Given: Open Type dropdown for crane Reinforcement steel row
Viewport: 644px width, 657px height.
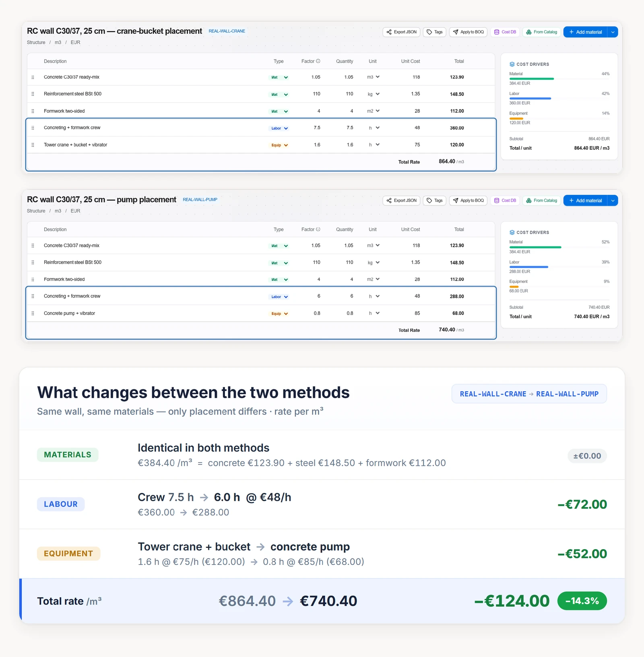Looking at the screenshot, I should pyautogui.click(x=279, y=95).
